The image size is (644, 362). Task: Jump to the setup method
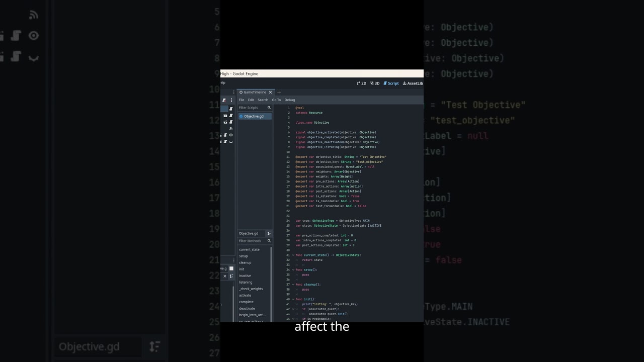[244, 256]
